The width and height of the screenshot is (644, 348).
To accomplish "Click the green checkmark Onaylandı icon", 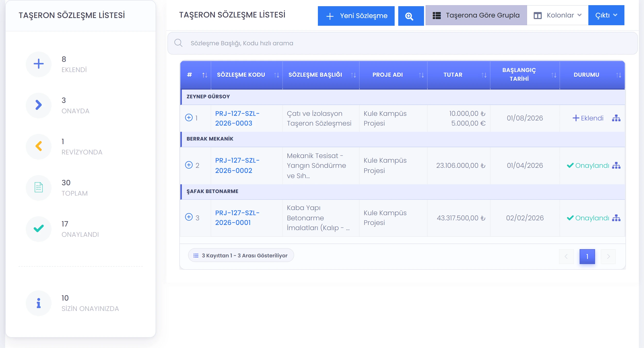I will 39,229.
